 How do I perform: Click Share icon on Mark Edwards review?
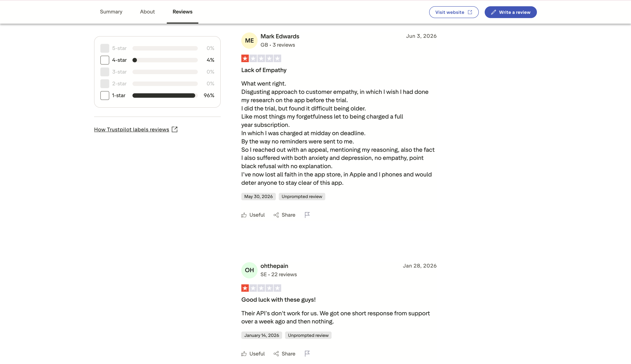coord(276,215)
